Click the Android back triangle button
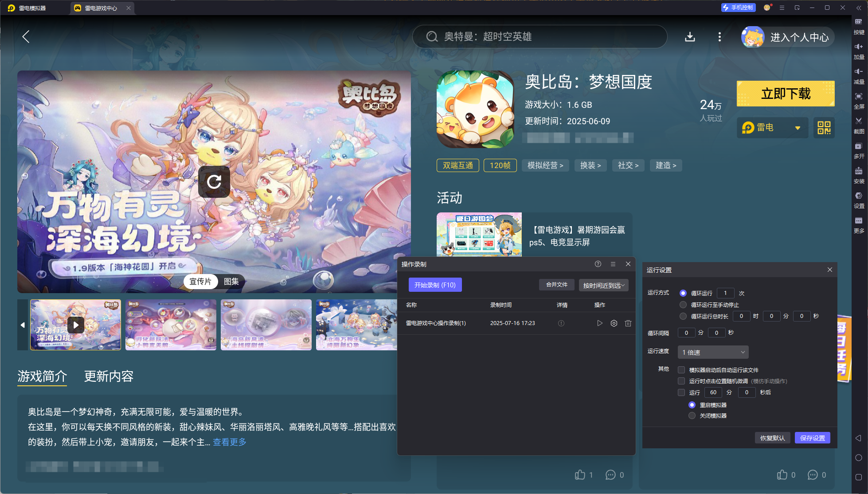The width and height of the screenshot is (868, 494). click(858, 438)
